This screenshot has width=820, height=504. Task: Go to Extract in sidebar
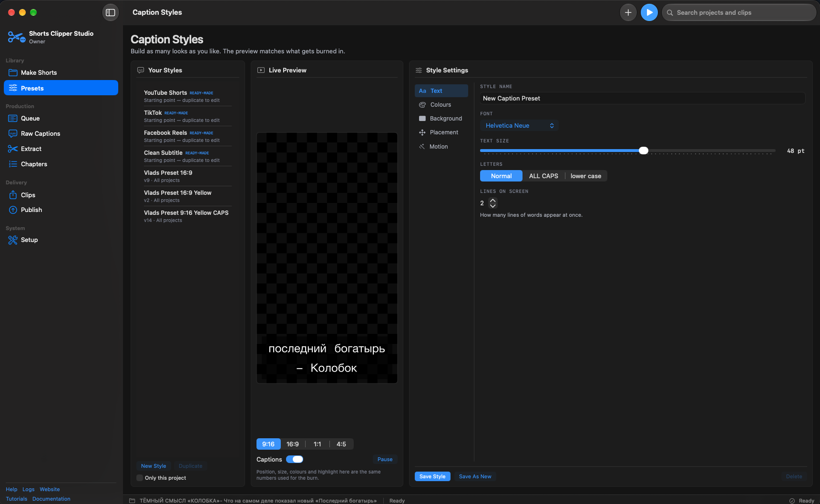click(x=61, y=149)
